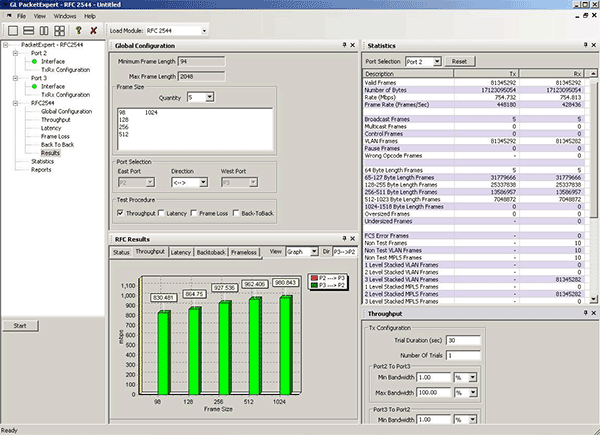Click Port 2 Interface green status icon
This screenshot has height=435, width=600.
(34, 61)
